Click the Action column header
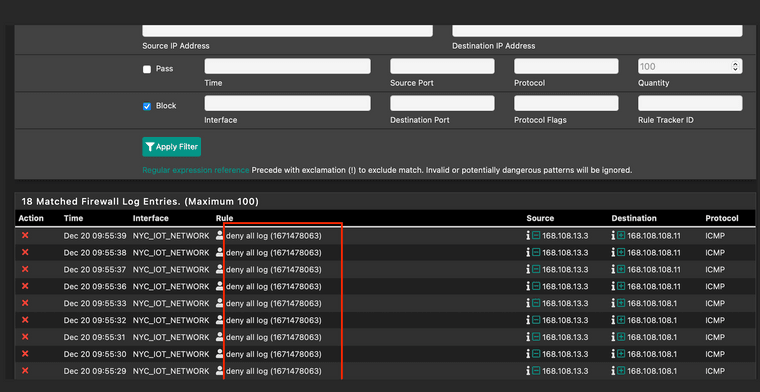 31,219
